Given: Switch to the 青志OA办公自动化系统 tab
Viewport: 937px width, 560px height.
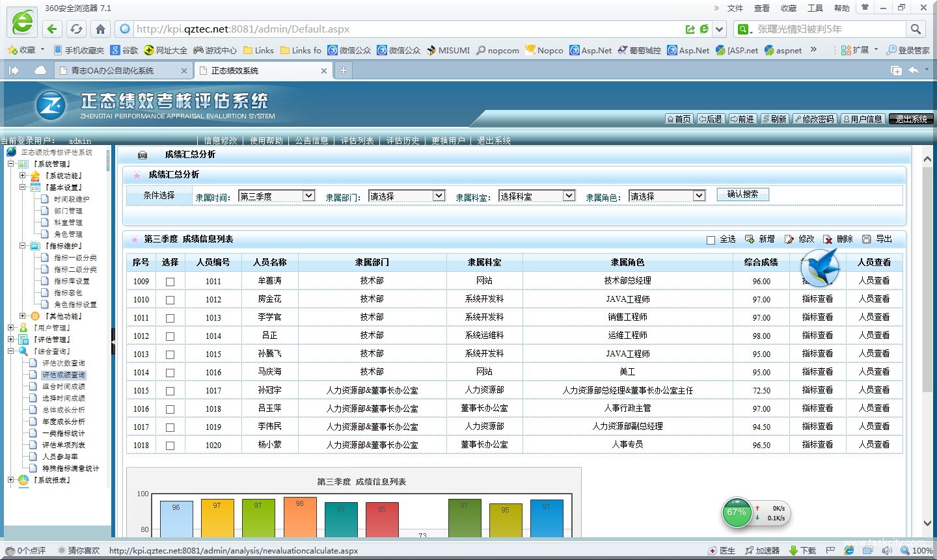Looking at the screenshot, I should point(113,70).
